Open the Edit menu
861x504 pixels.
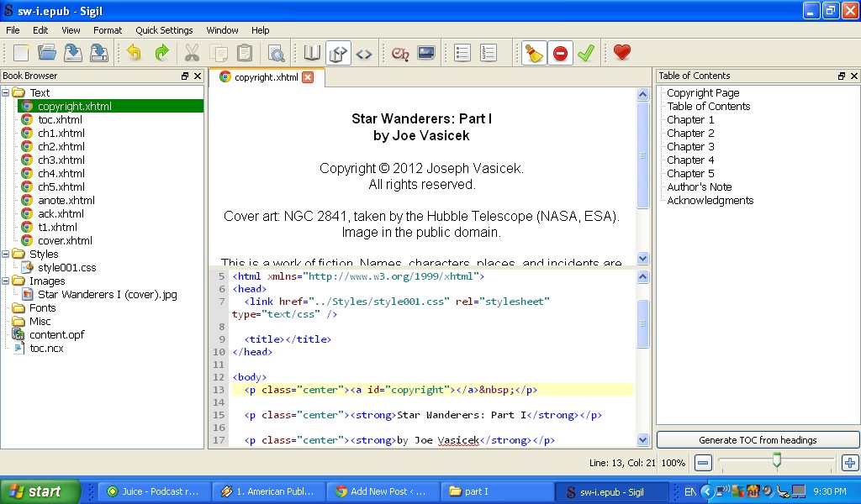(40, 30)
